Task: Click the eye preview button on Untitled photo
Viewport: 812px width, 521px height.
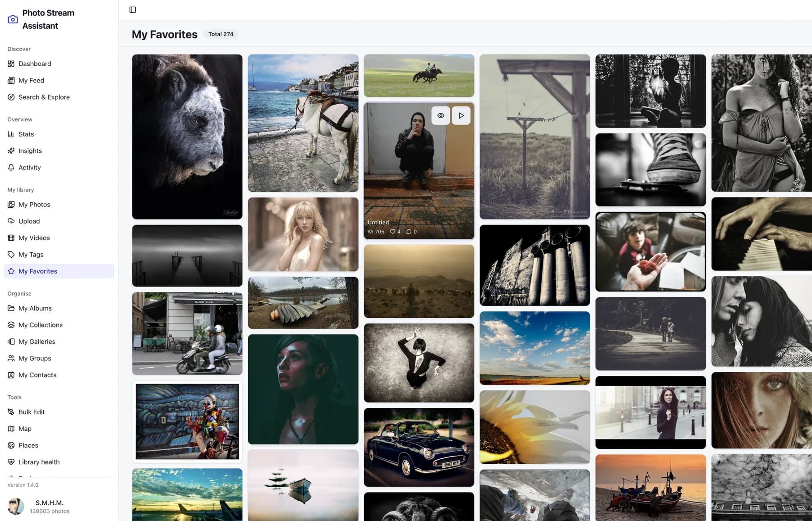Action: (441, 115)
